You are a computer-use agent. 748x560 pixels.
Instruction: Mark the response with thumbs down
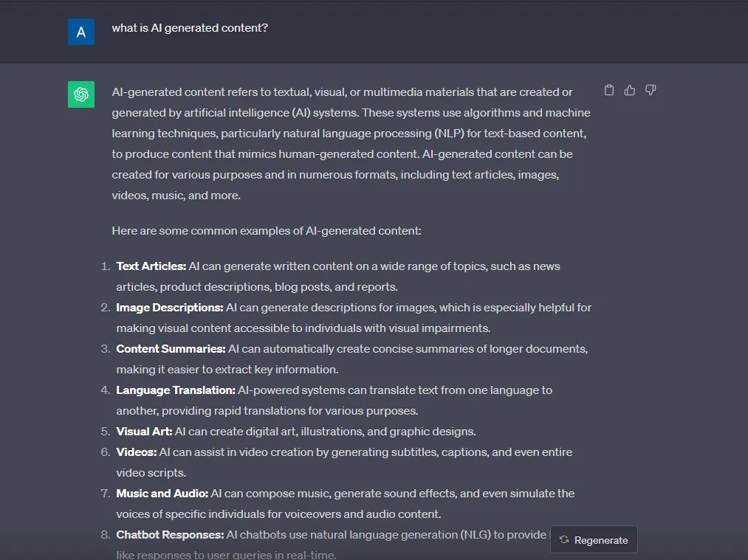(651, 90)
